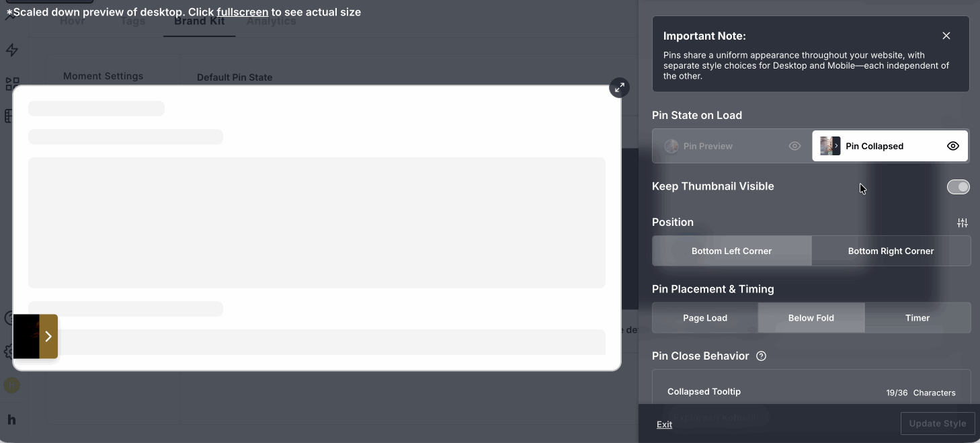Select the Pin Collapsed state option
This screenshot has height=443, width=980.
pyautogui.click(x=890, y=146)
